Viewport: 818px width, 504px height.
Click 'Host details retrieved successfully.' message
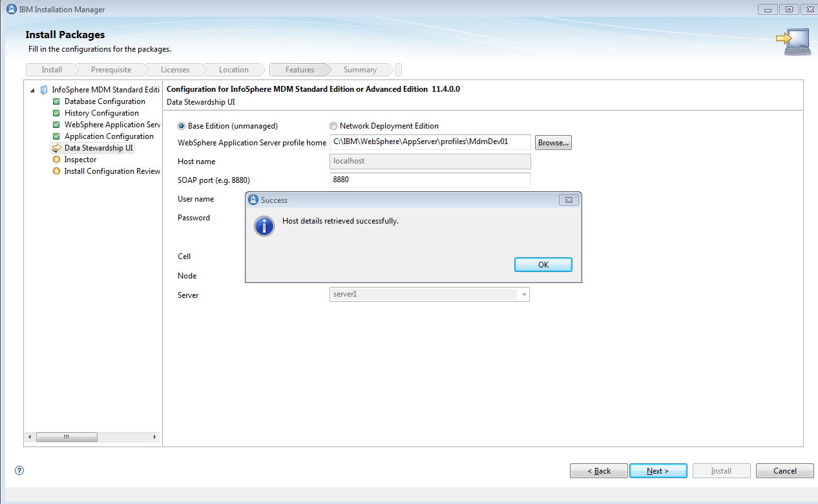coord(341,221)
